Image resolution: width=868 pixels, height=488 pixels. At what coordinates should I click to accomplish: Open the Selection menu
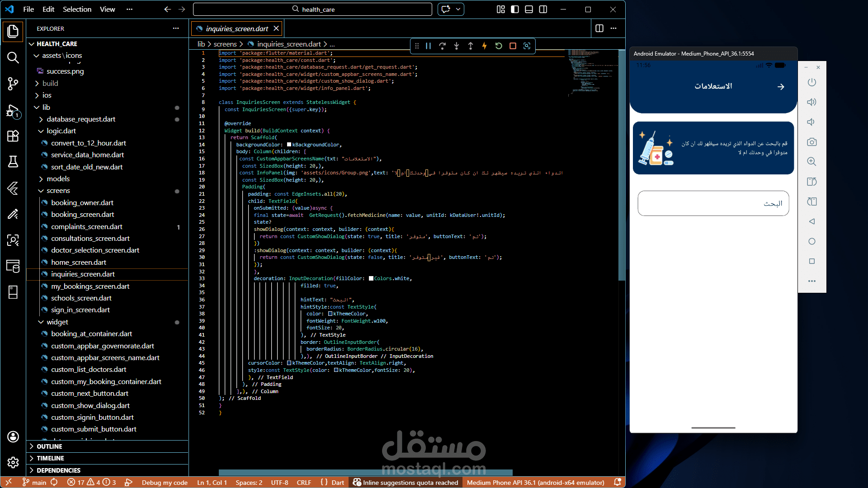pyautogui.click(x=77, y=9)
